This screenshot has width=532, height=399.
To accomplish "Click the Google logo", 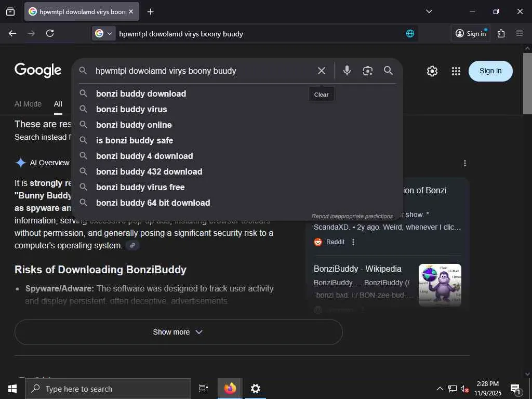I will pyautogui.click(x=38, y=70).
